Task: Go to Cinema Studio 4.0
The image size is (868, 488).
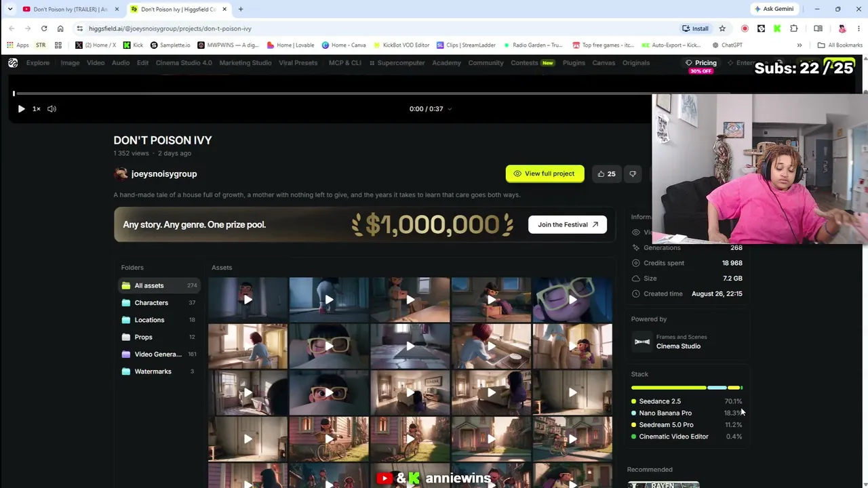Action: point(184,62)
